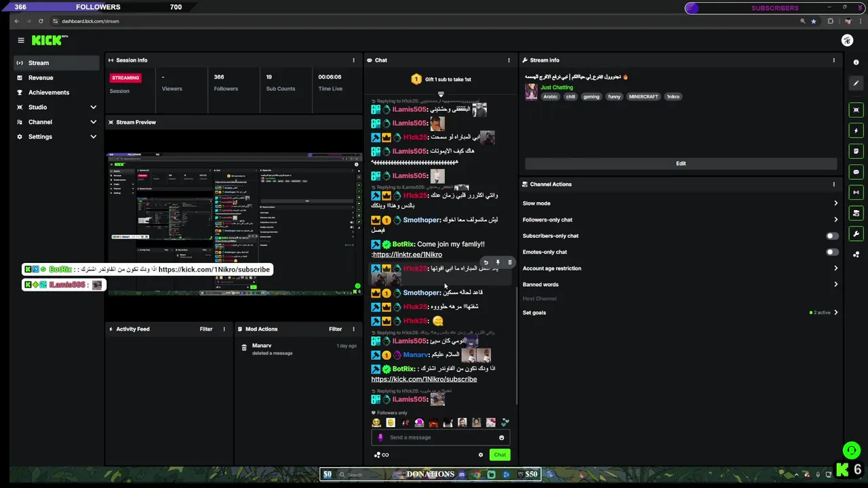Open Slow mode options

point(680,203)
